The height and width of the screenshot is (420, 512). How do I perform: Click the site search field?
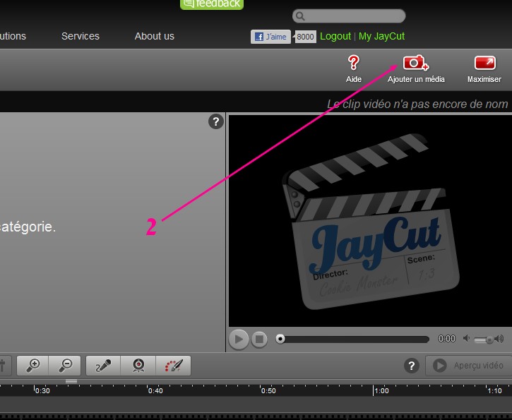(349, 16)
